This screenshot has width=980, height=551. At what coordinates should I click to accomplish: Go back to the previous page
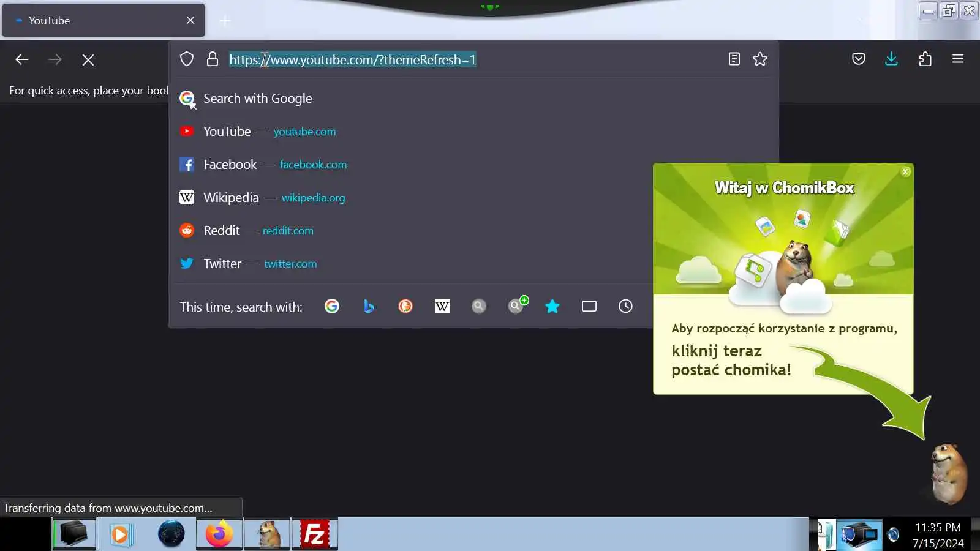click(x=22, y=59)
